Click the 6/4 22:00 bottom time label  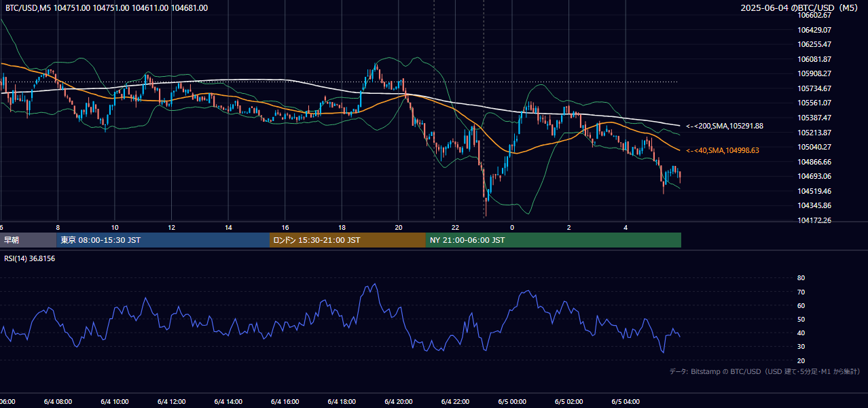click(455, 402)
